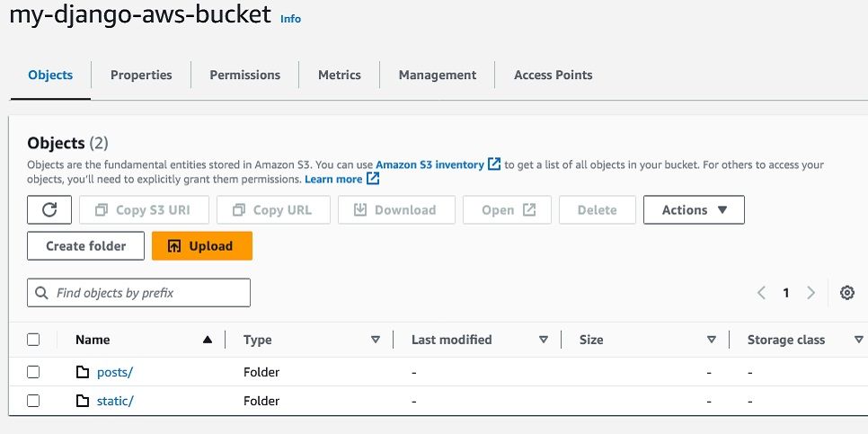The image size is (868, 434).
Task: Go to the next page arrow
Action: [x=811, y=293]
